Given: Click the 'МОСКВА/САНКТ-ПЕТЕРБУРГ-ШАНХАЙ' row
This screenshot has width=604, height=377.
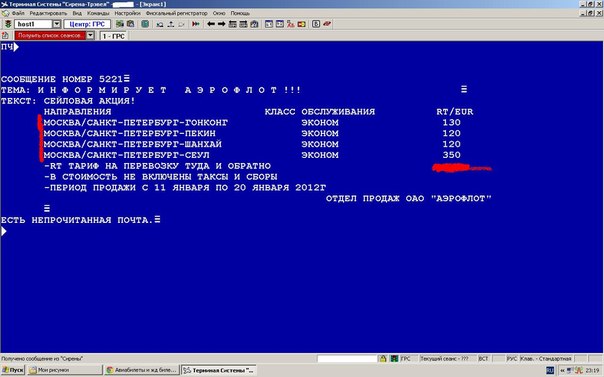Looking at the screenshot, I should [x=133, y=144].
